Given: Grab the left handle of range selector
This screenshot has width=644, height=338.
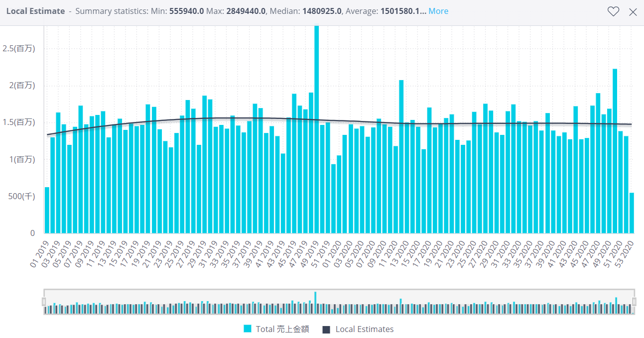Looking at the screenshot, I should coord(44,302).
